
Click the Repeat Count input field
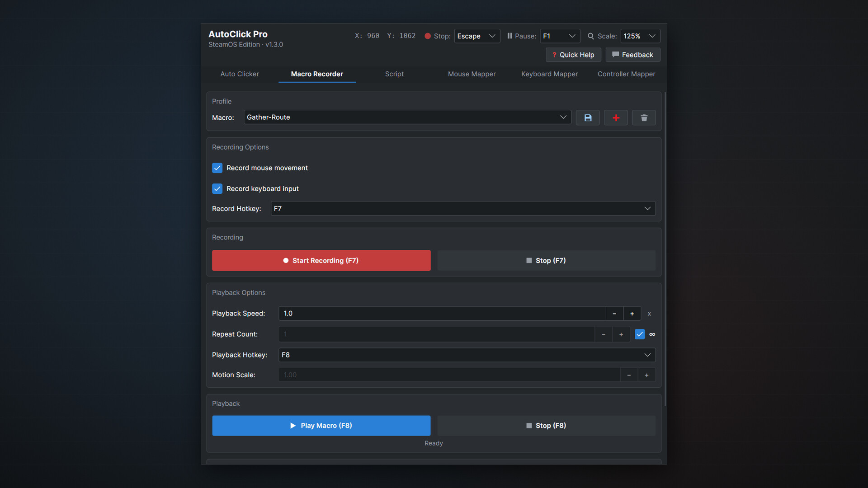click(x=437, y=334)
